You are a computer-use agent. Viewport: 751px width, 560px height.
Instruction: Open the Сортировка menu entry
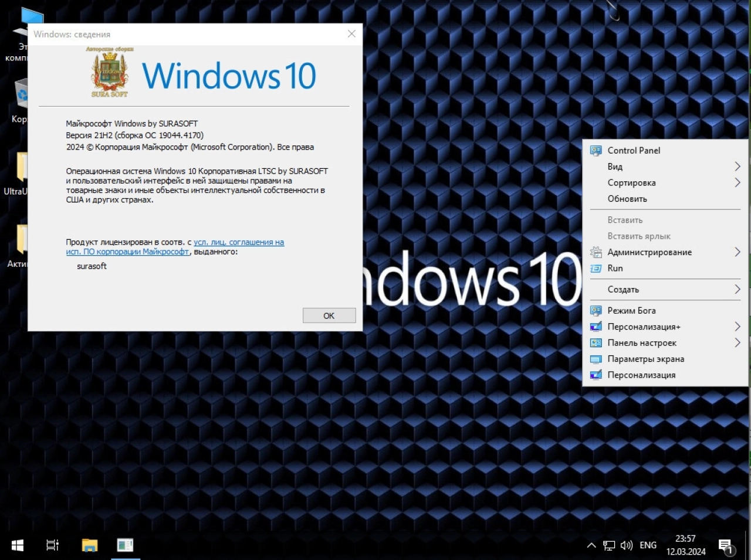665,182
